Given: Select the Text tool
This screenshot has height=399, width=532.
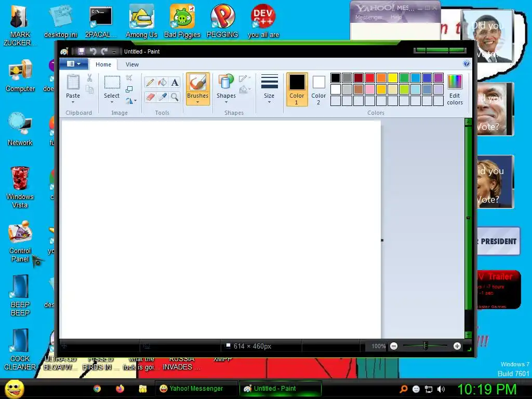Looking at the screenshot, I should pos(175,83).
